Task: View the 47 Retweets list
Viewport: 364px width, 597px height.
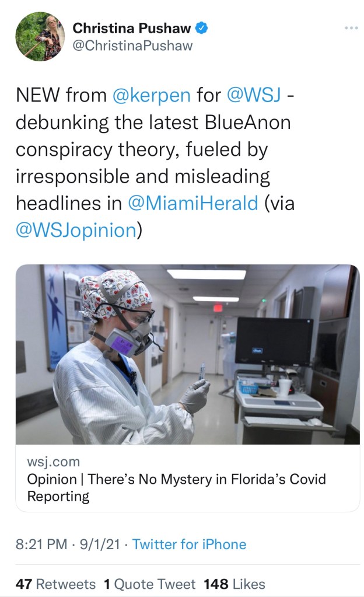Action: 55,584
